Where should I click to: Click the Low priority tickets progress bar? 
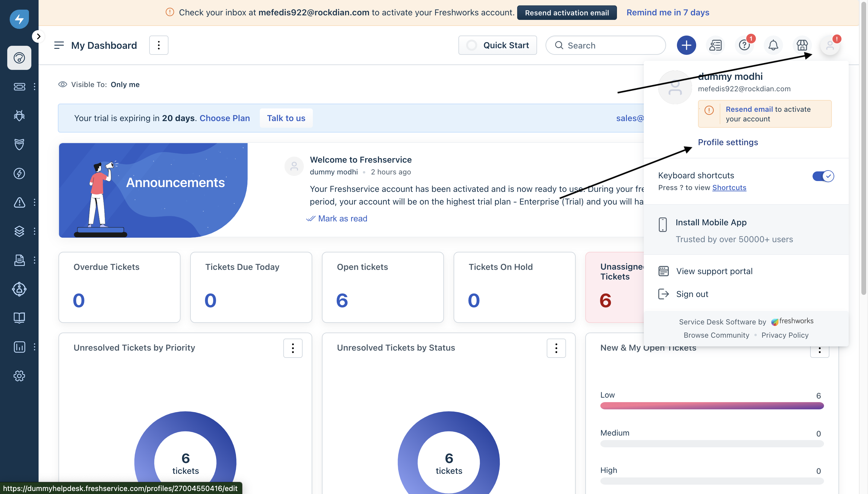pyautogui.click(x=712, y=406)
